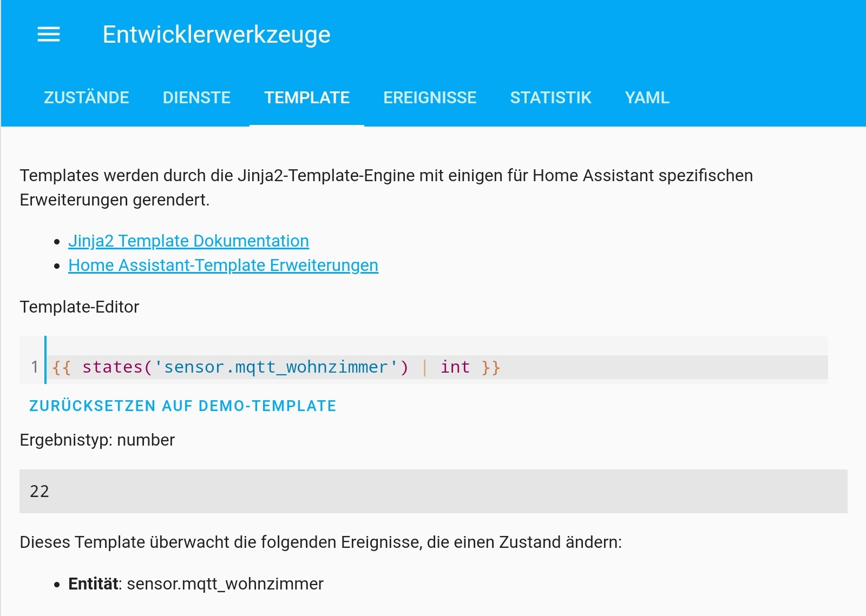Open the STATISTIK tab
This screenshot has height=616, width=866.
point(550,98)
